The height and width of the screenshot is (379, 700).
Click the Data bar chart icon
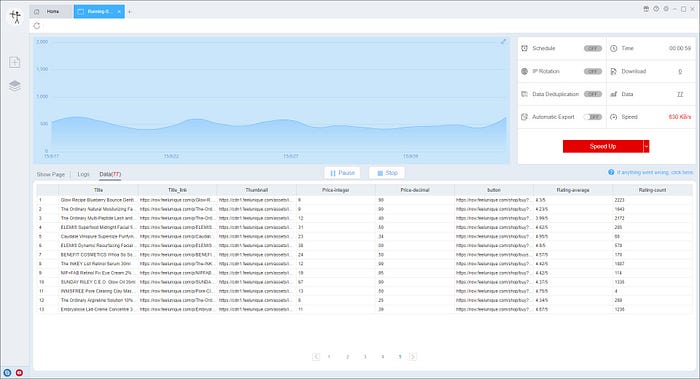[x=613, y=94]
